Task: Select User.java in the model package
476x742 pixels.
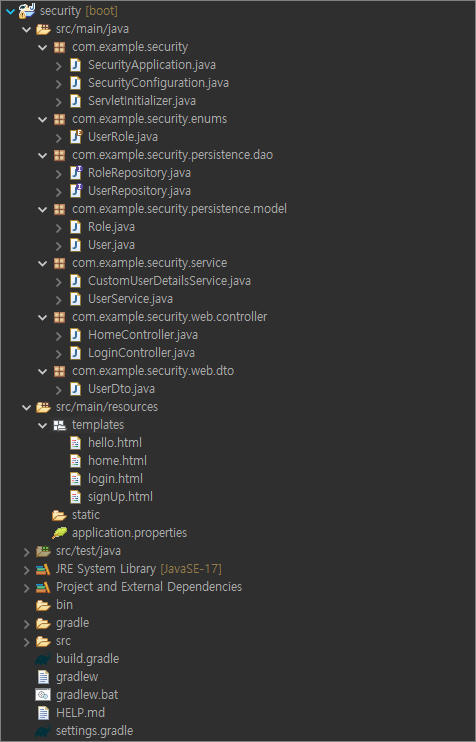Action: [111, 245]
